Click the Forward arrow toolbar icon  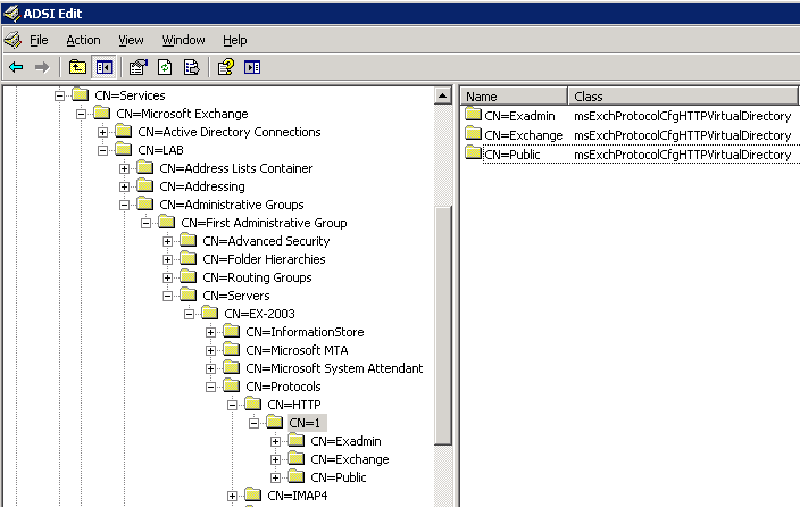point(42,67)
